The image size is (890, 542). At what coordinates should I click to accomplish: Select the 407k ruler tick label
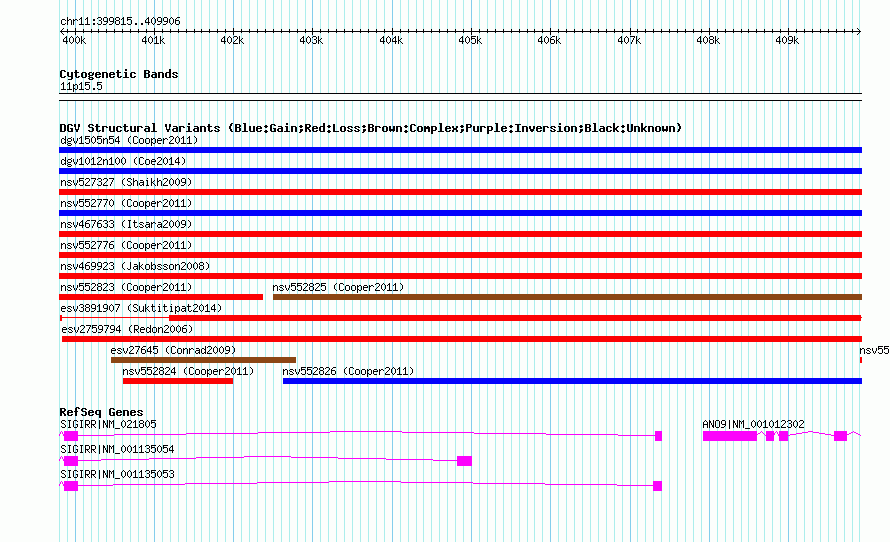click(x=629, y=40)
